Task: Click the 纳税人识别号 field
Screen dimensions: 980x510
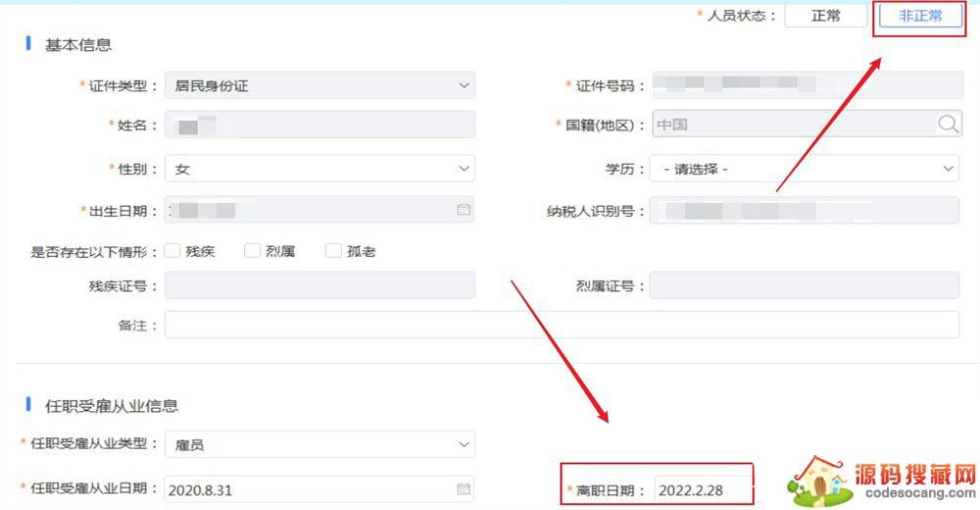Action: pyautogui.click(x=804, y=211)
